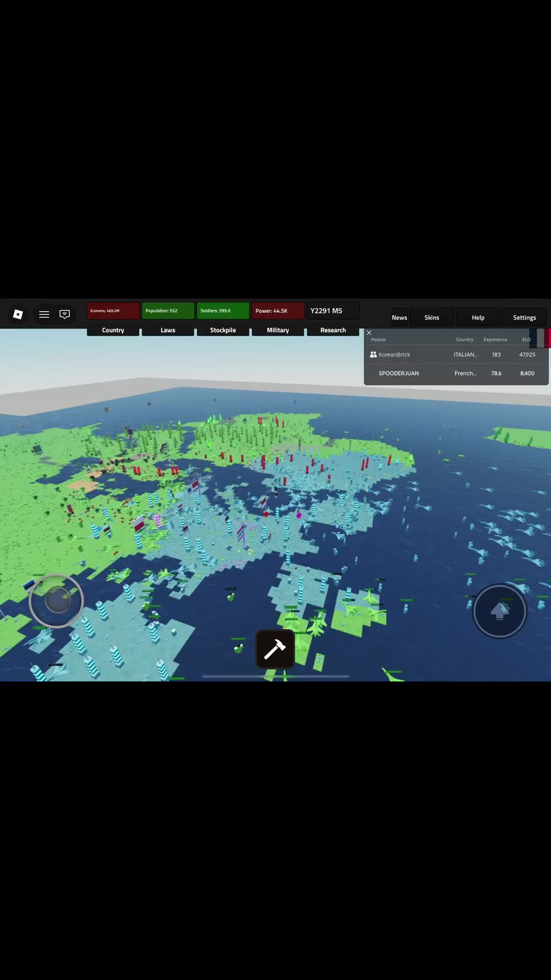This screenshot has width=551, height=980.
Task: Open the Laws tab
Action: click(x=168, y=330)
